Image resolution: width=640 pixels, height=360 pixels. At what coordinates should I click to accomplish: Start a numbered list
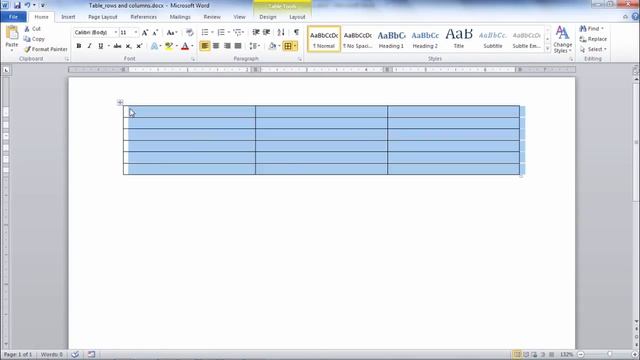pyautogui.click(x=221, y=32)
